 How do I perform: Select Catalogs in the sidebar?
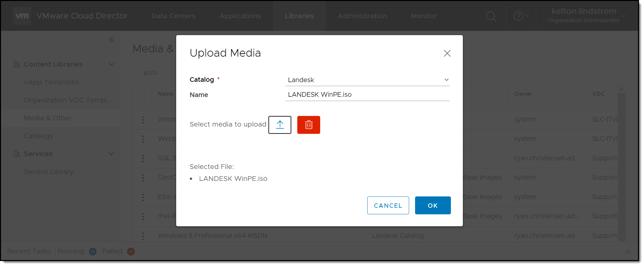pos(38,136)
